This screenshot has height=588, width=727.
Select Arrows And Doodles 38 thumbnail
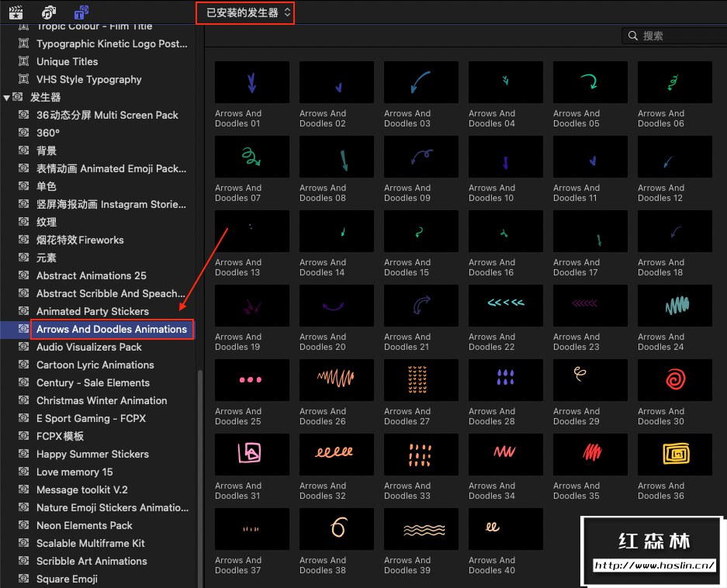point(337,529)
